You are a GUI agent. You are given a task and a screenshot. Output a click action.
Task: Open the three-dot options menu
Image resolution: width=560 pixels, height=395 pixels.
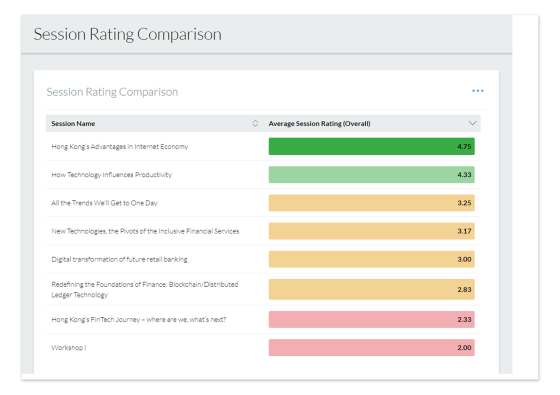[478, 91]
